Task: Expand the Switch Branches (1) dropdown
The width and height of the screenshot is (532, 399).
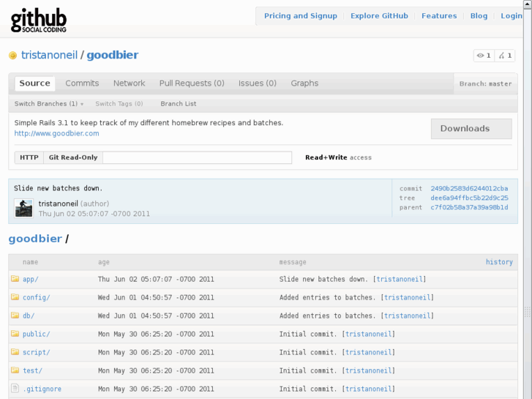Action: click(x=49, y=104)
